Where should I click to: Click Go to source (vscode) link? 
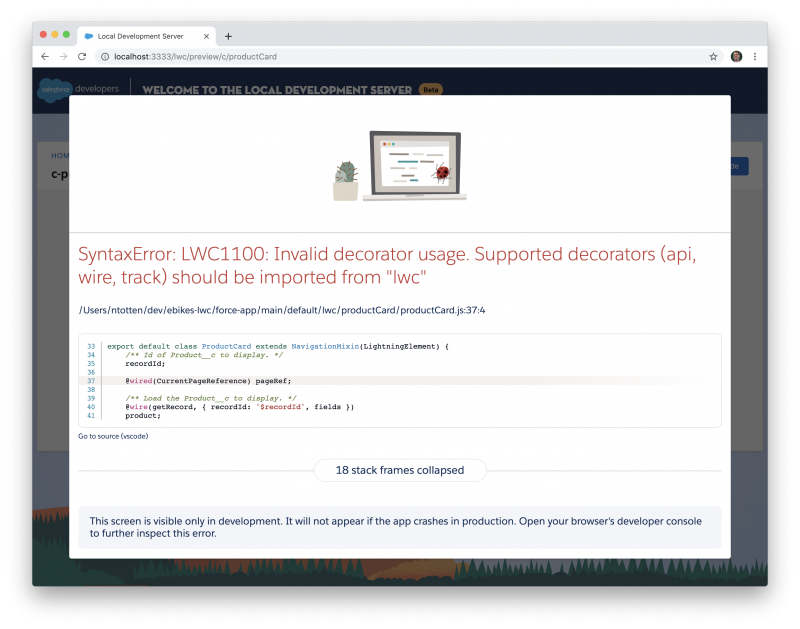113,436
